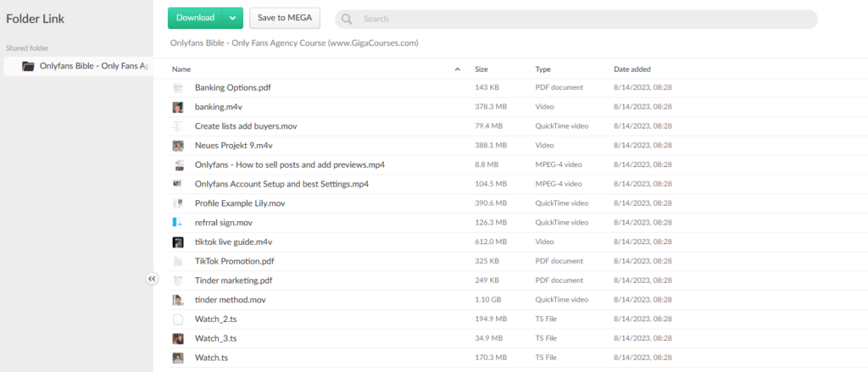This screenshot has width=868, height=372.
Task: Click the magnifier search icon
Action: pos(347,19)
